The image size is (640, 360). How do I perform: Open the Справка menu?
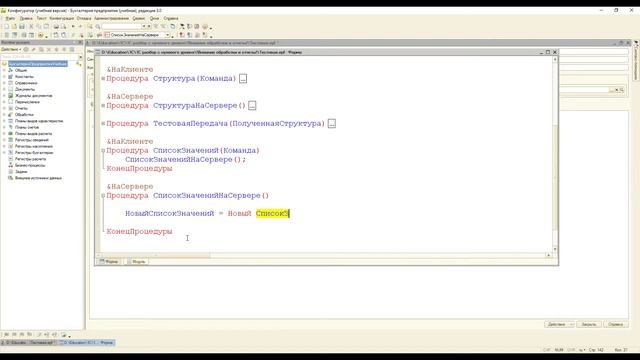[x=171, y=18]
